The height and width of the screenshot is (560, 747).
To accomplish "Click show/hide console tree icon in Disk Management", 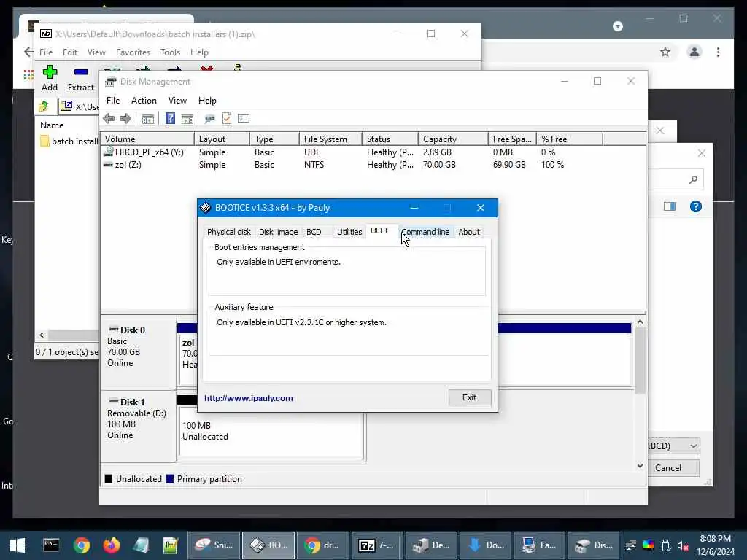I will point(147,119).
